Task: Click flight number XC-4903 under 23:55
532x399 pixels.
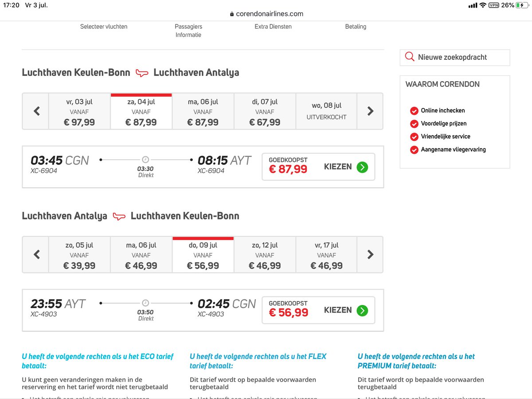Action: coord(44,314)
